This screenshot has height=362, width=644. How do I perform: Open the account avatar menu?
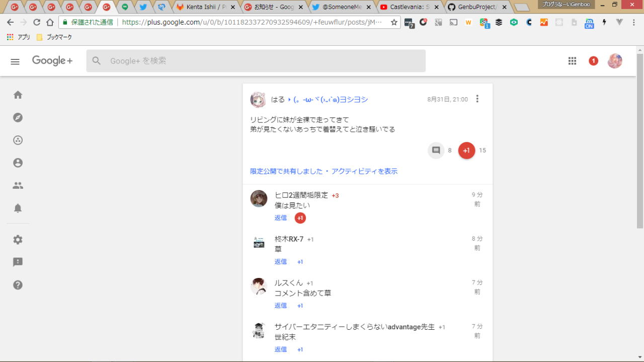point(615,61)
